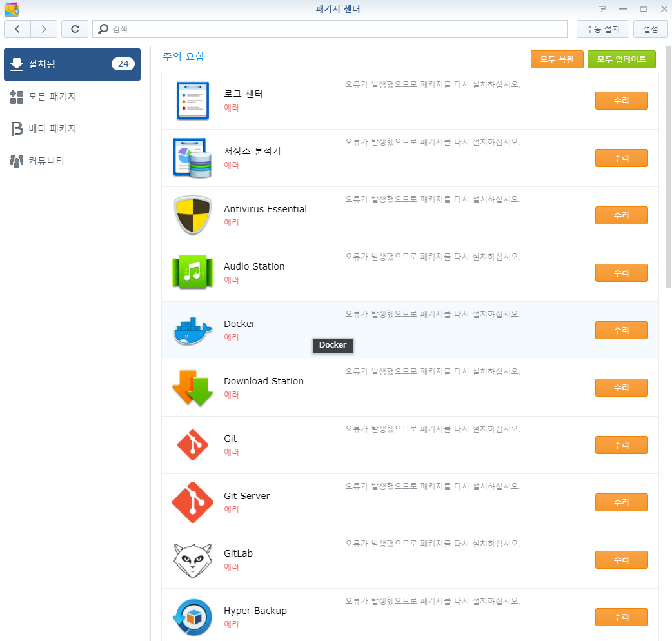
Task: Click the refresh button
Action: [x=75, y=29]
